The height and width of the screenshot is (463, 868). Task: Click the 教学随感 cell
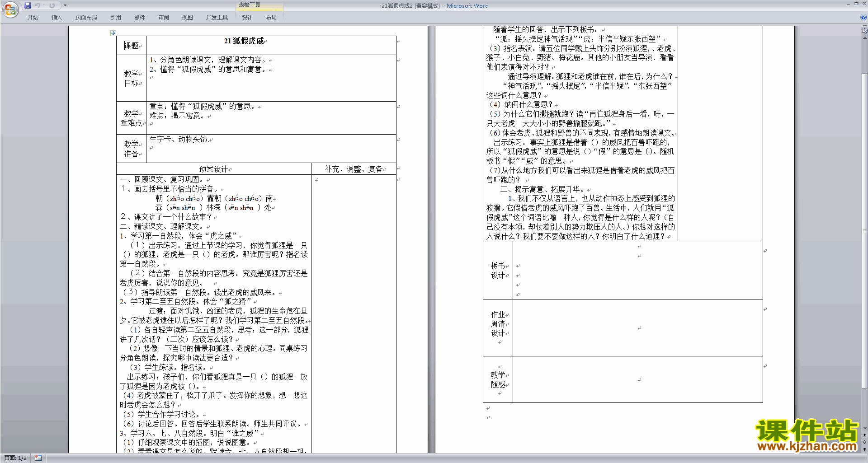click(x=498, y=379)
